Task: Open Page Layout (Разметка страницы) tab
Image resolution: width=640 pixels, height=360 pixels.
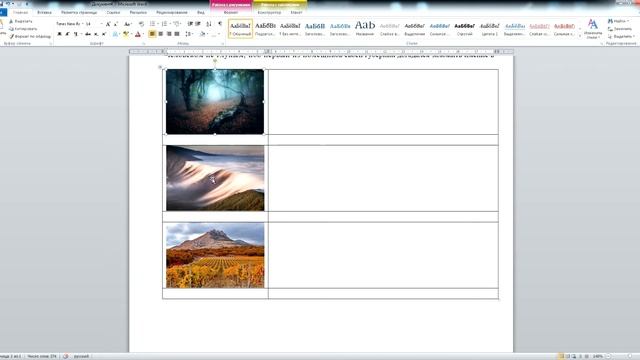Action: (79, 13)
